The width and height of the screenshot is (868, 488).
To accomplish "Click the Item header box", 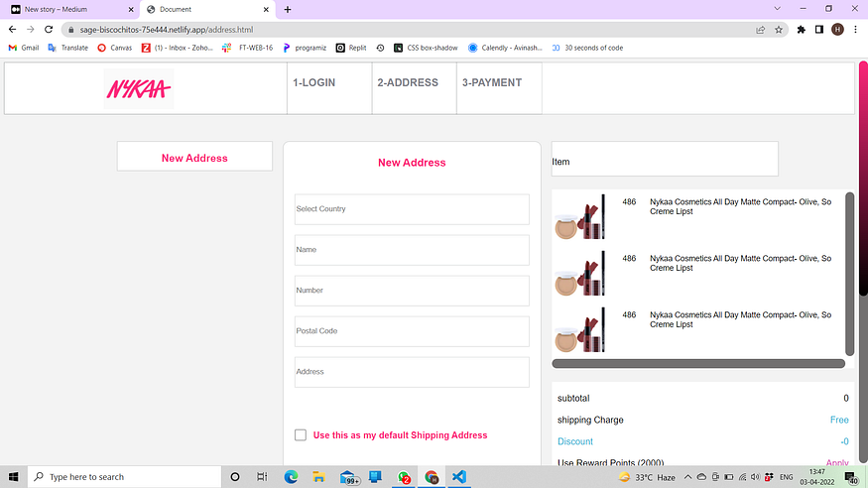I will 665,159.
